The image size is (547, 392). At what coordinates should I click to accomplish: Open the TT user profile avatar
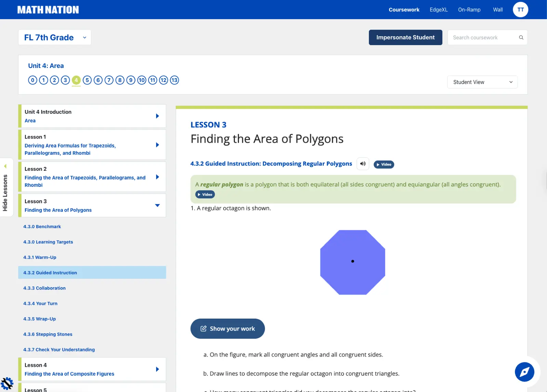[x=520, y=10]
